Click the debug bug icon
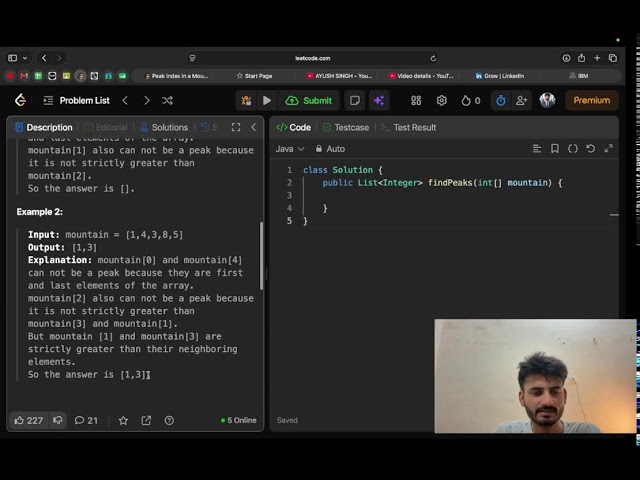640x480 pixels. pos(246,100)
